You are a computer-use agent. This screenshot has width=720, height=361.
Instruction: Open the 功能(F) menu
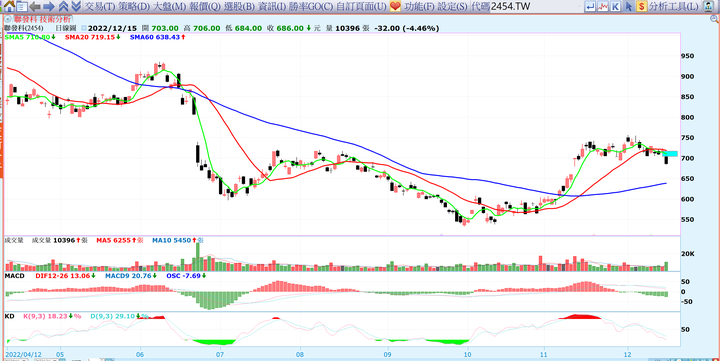coord(419,6)
